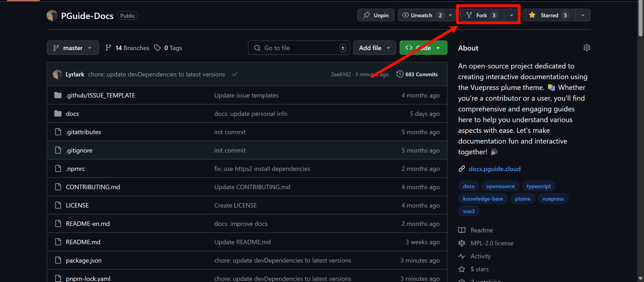Visit the docs.pguide.cloud website link
The image size is (644, 282).
coord(494,169)
